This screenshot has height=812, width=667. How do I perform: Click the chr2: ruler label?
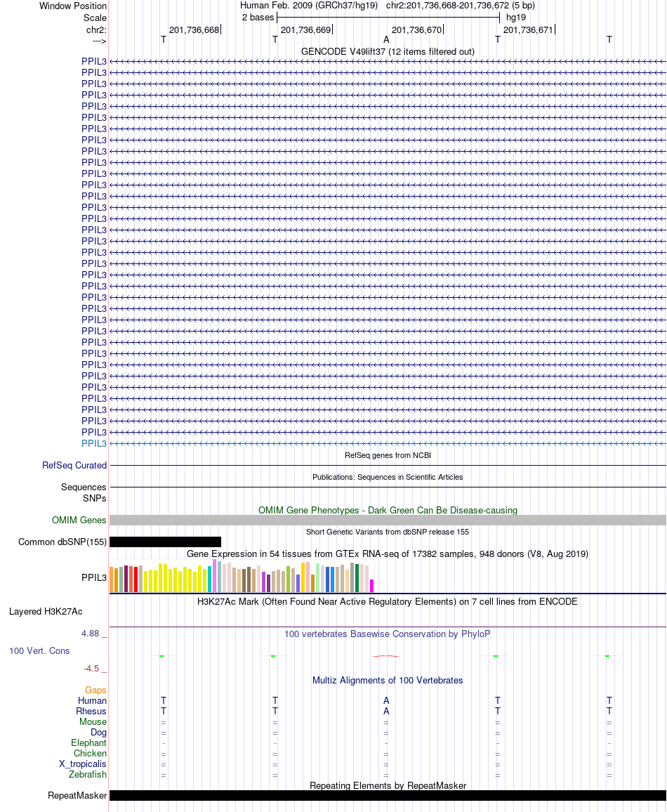pyautogui.click(x=96, y=30)
